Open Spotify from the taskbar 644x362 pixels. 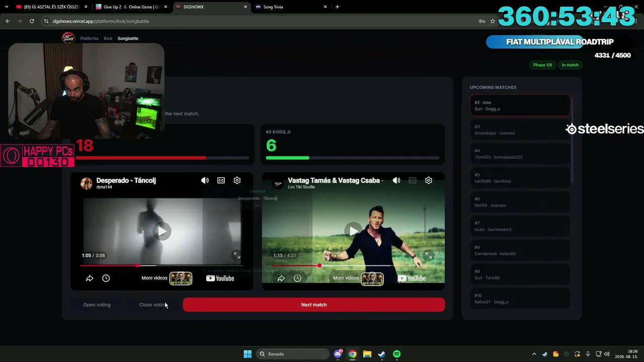(396, 354)
